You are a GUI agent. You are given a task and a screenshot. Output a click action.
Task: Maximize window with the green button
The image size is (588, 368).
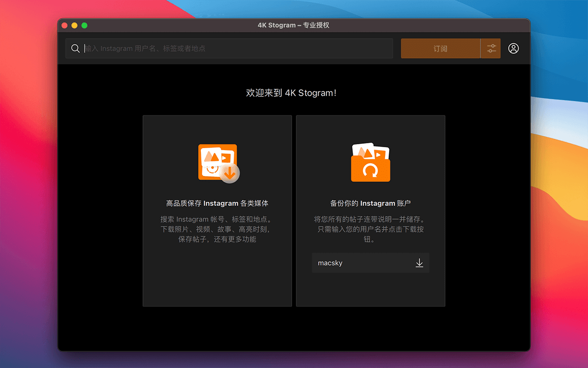pyautogui.click(x=84, y=26)
